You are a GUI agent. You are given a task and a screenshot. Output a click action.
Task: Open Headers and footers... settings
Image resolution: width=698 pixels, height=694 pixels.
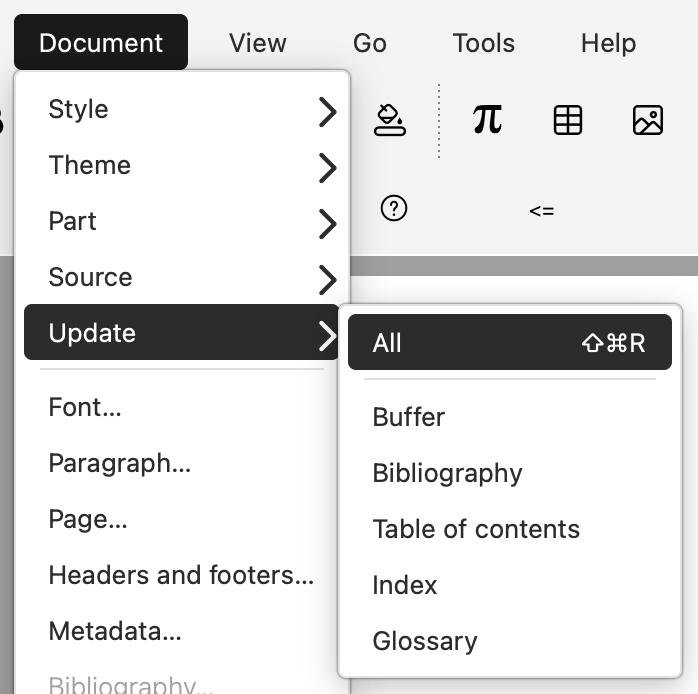tap(181, 576)
